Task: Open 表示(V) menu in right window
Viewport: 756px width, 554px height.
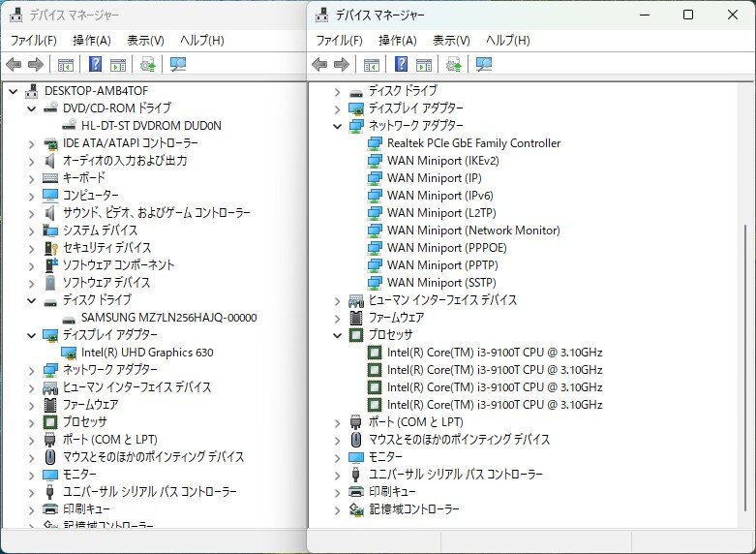Action: pyautogui.click(x=451, y=40)
